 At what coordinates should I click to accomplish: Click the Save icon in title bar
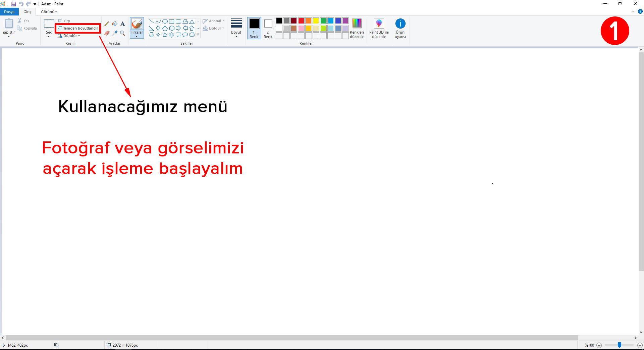[x=14, y=4]
